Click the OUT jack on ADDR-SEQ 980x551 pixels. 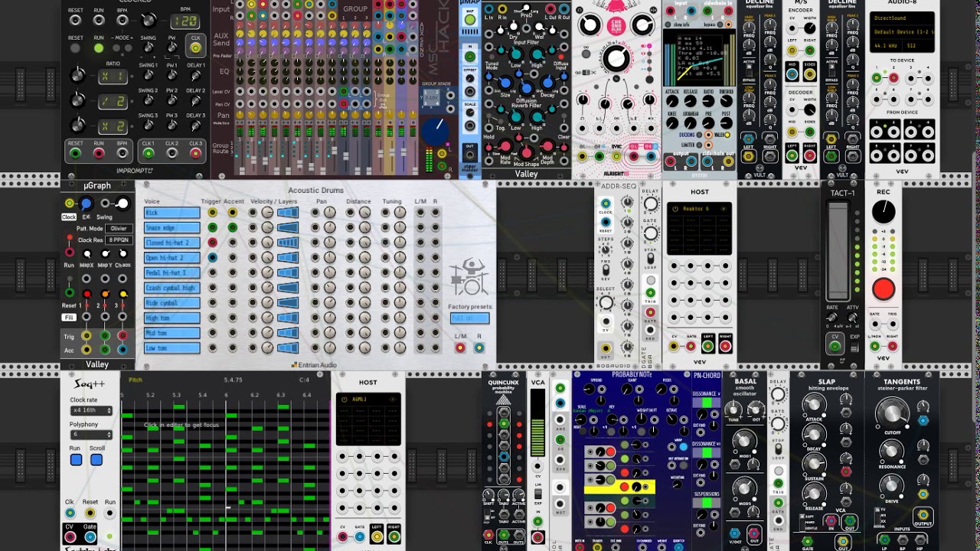point(605,348)
